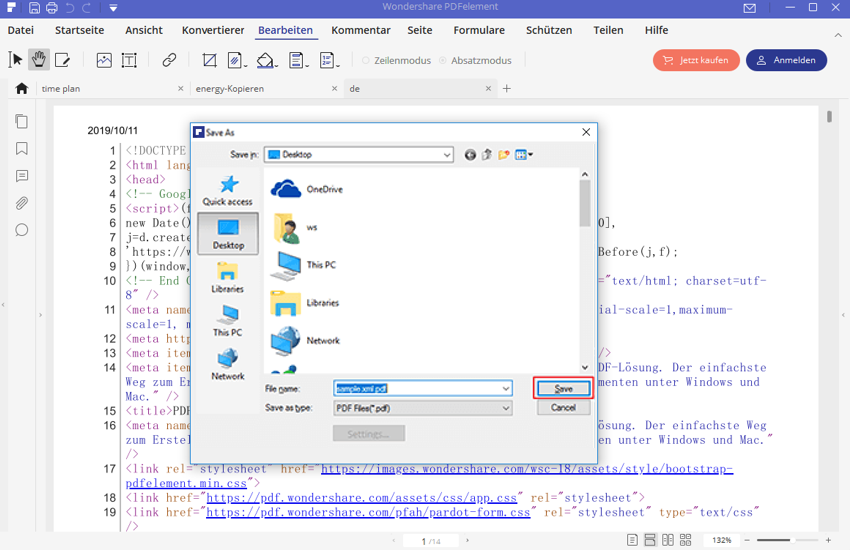Open the quick access customize arrow

tap(113, 8)
